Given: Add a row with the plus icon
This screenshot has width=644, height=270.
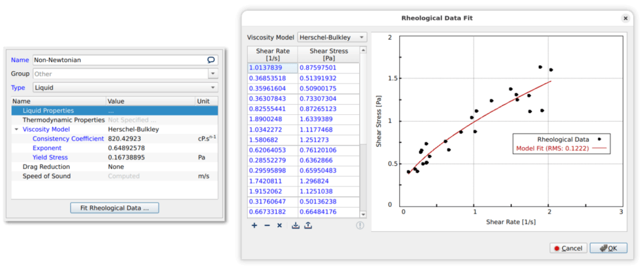Looking at the screenshot, I should (x=254, y=225).
